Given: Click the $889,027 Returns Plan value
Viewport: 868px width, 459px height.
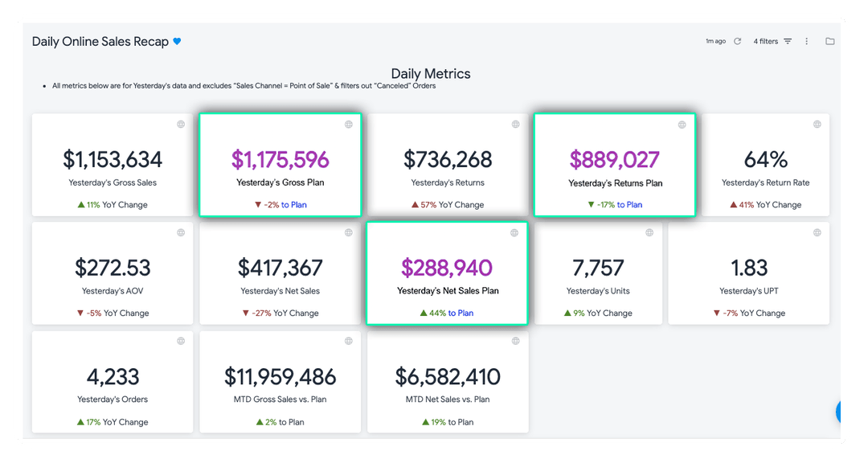Looking at the screenshot, I should point(615,159).
